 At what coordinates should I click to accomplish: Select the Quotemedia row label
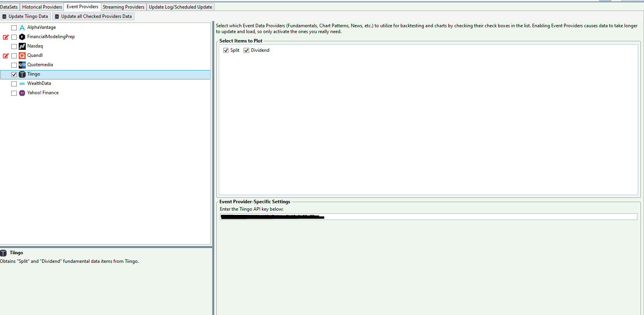coord(40,65)
